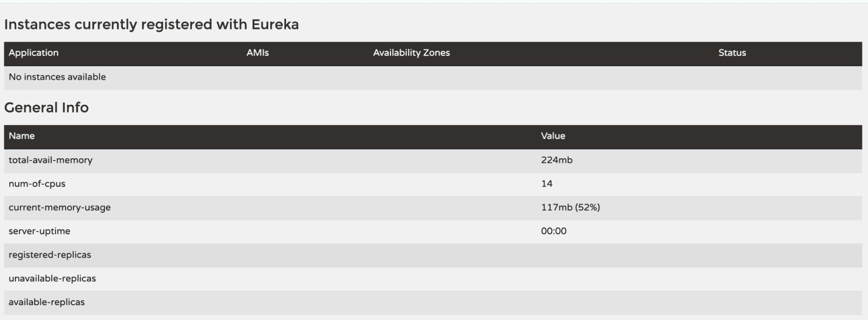Select the available-replicas row label
Screen dimensions: 868x320
46,302
